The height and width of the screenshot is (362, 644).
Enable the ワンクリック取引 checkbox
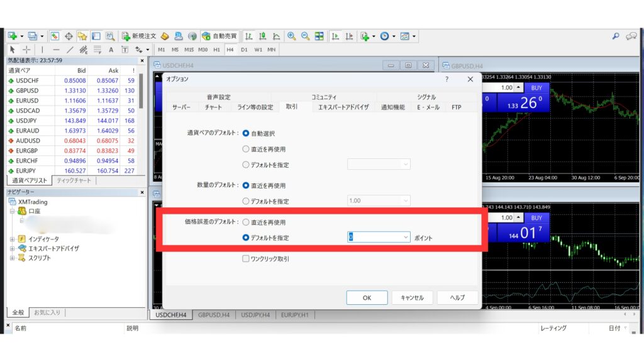(x=246, y=258)
